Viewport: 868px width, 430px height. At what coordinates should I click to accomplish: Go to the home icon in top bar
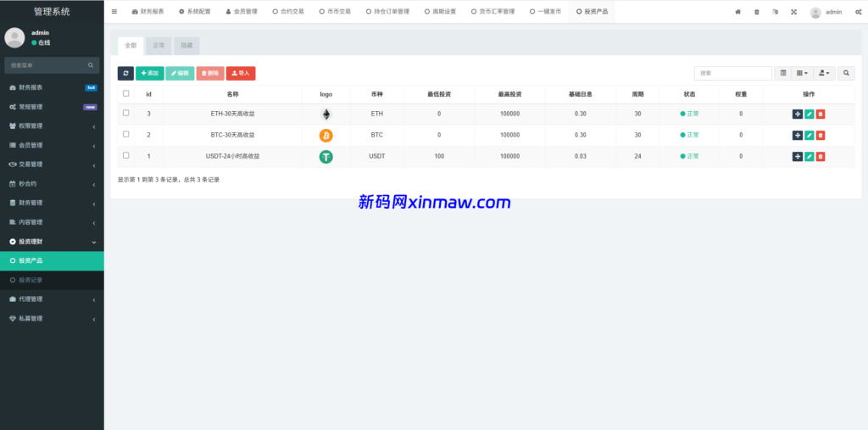[737, 12]
